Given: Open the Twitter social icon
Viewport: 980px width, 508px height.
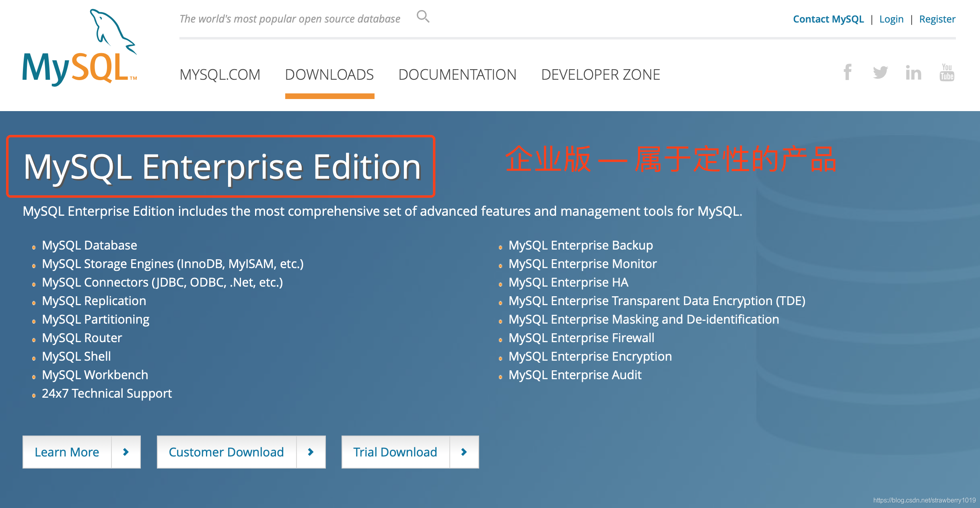Looking at the screenshot, I should point(880,72).
